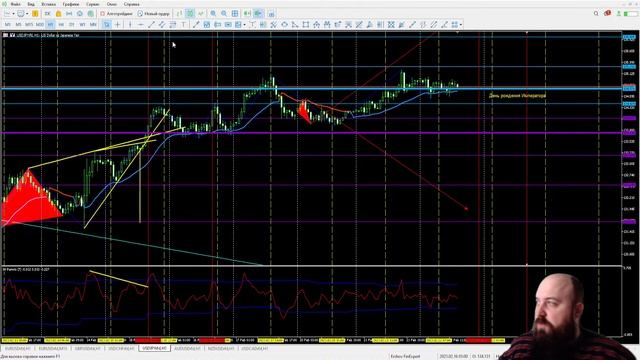Expand dropdown arrow in the middle of the drawing toolbar
640x360 pixels.
coord(244,25)
